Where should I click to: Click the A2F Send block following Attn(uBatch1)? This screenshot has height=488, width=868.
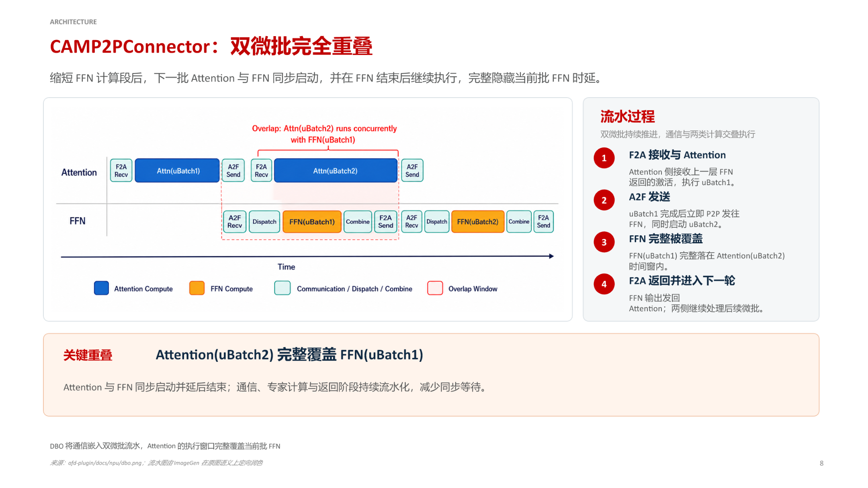tap(233, 171)
